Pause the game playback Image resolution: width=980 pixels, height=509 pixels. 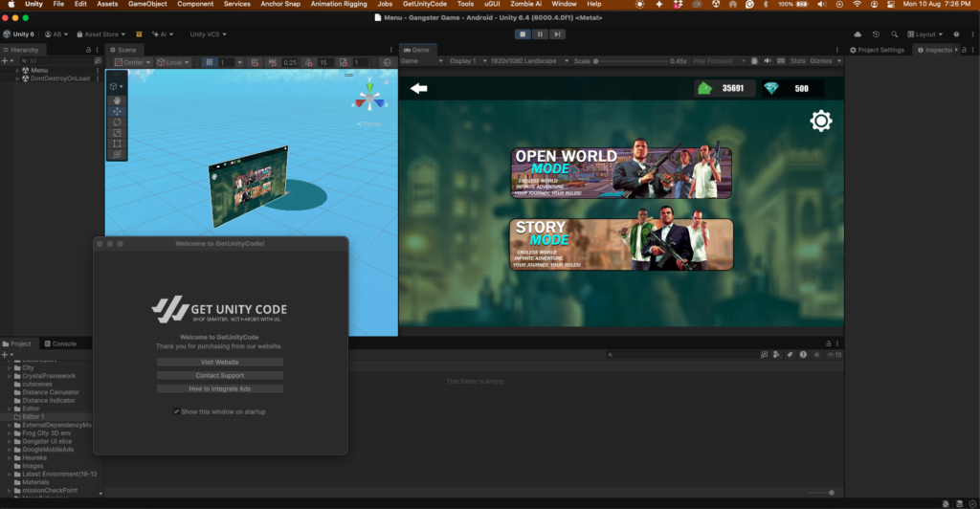coord(540,34)
